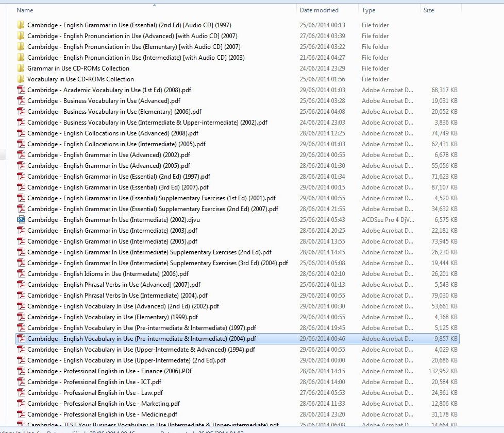Select Supplementary Exercises (1st Ed) (2001).pdf file name
This screenshot has width=504, height=433.
(152, 198)
